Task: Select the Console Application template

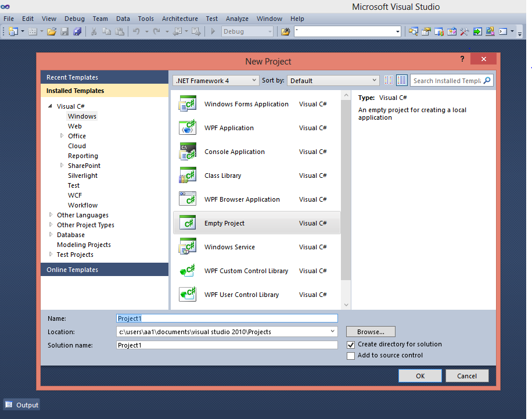Action: [257, 152]
